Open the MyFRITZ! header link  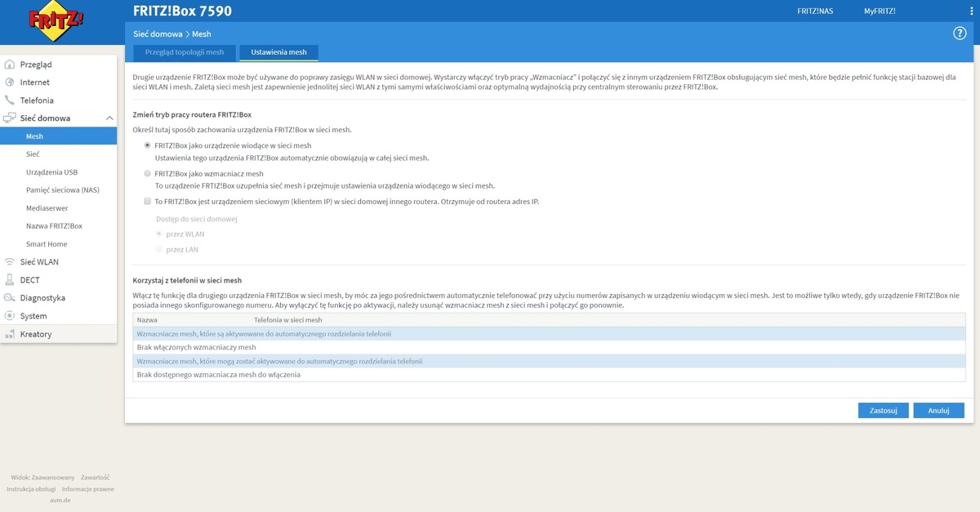click(x=880, y=11)
